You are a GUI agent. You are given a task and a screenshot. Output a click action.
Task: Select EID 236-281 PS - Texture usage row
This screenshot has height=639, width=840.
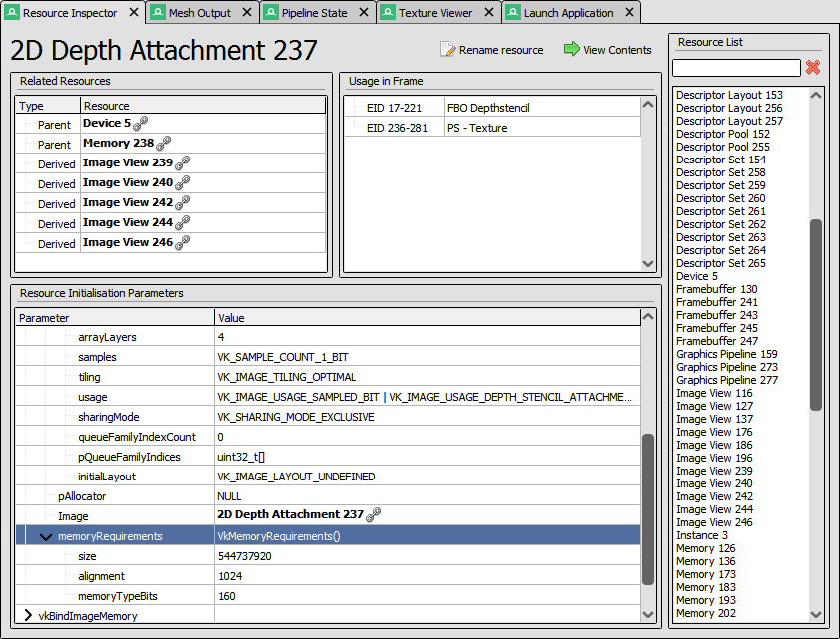pyautogui.click(x=493, y=128)
